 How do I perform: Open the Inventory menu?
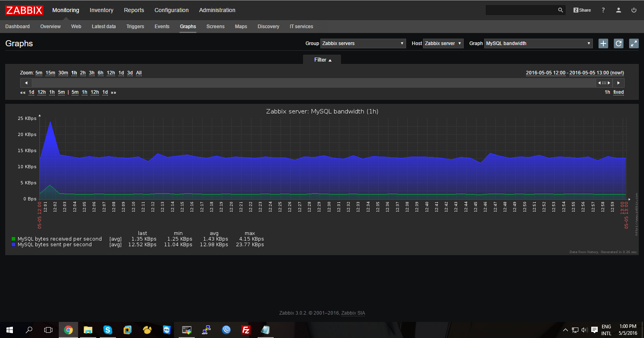[x=101, y=10]
